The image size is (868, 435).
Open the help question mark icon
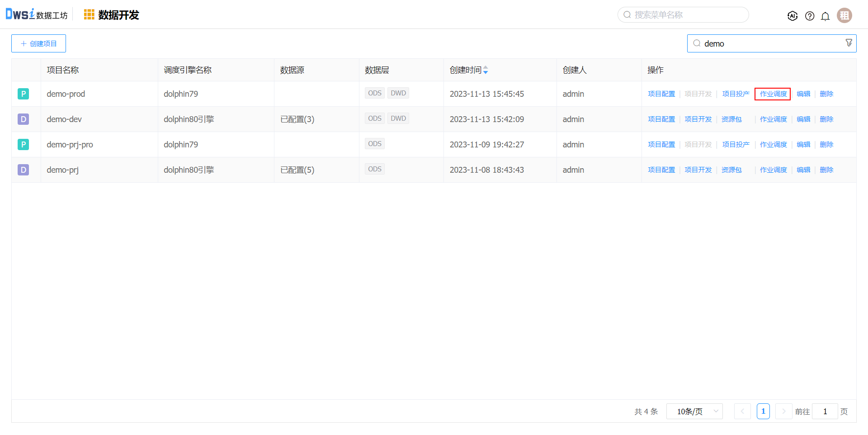click(810, 16)
